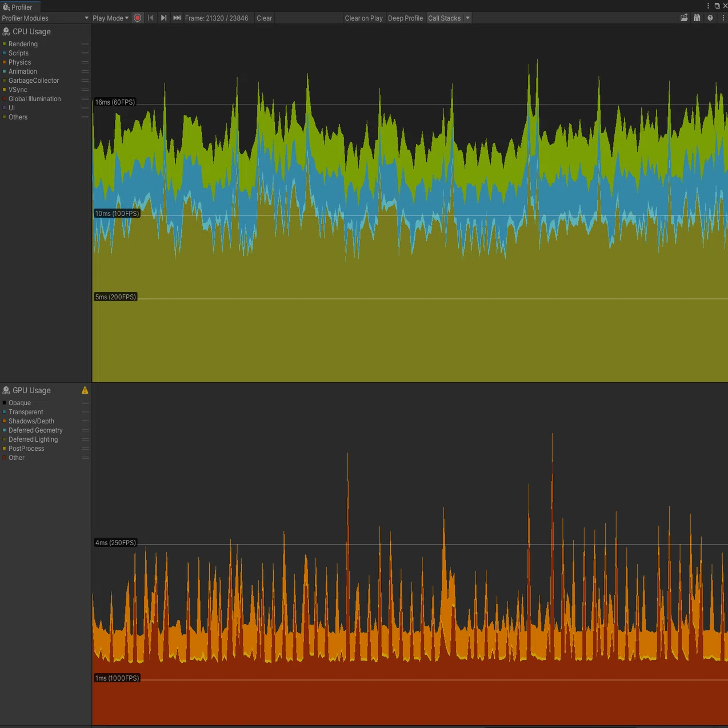Click the Clear button
728x728 pixels.
pyautogui.click(x=264, y=18)
